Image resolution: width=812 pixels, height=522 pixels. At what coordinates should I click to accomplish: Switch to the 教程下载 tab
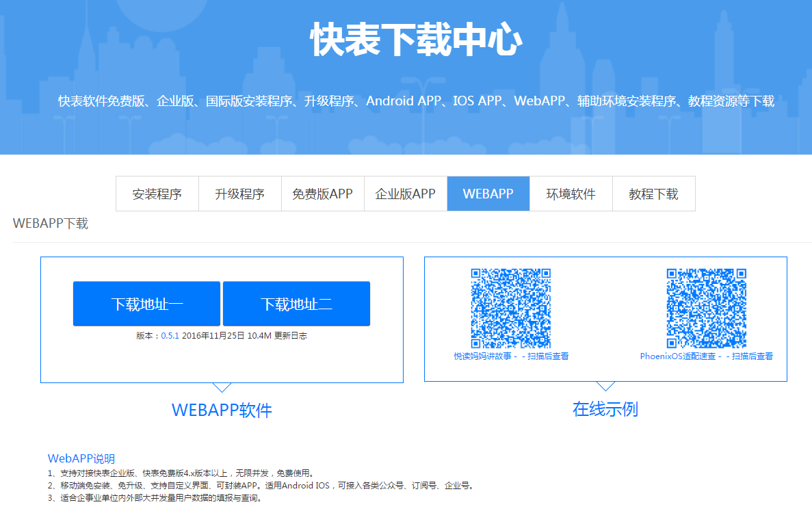pyautogui.click(x=653, y=194)
